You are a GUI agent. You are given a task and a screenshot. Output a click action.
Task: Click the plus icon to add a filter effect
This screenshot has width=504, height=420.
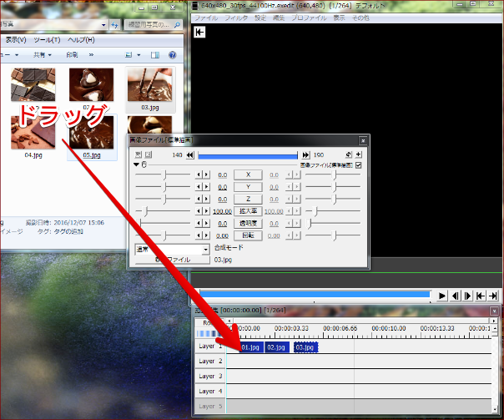[x=359, y=155]
